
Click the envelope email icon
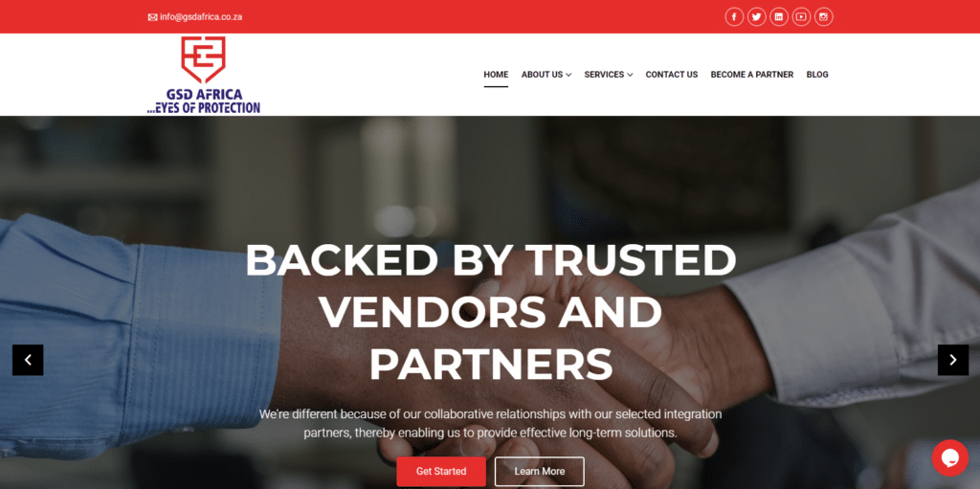(x=152, y=17)
